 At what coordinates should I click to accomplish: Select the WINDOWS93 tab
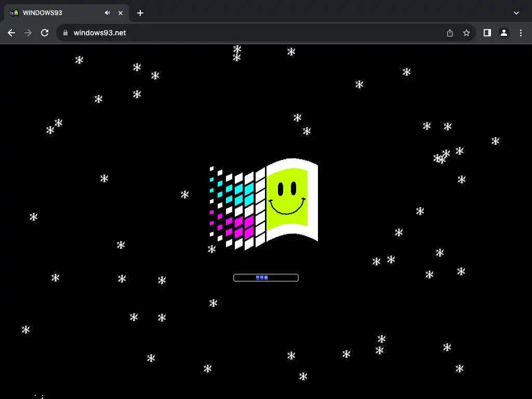[66, 13]
